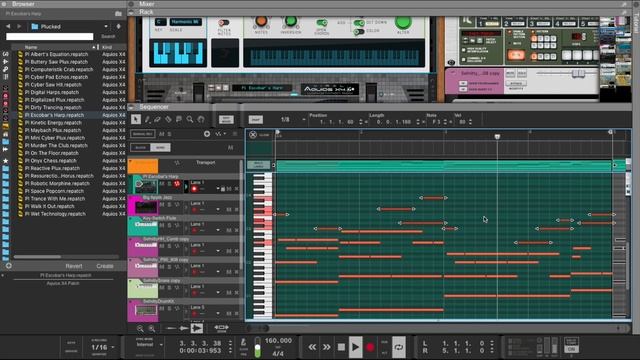Click the Edit Mode button in sequencer toolbar
The height and width of the screenshot is (360, 640).
[x=226, y=120]
